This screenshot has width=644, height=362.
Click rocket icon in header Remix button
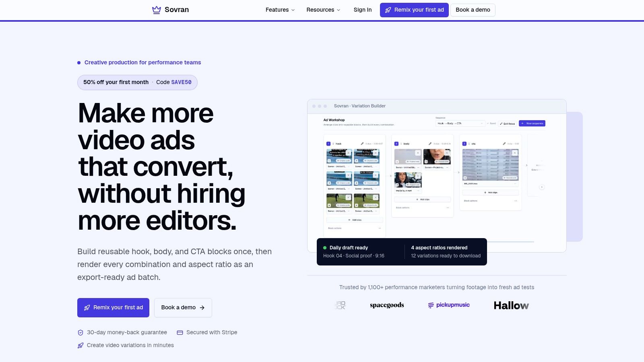click(x=388, y=10)
